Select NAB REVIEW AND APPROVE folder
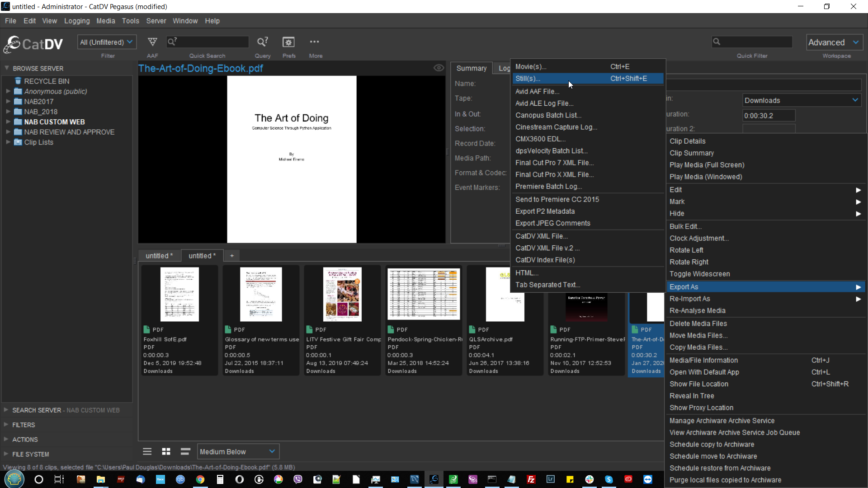Image resolution: width=868 pixels, height=488 pixels. 64,132
